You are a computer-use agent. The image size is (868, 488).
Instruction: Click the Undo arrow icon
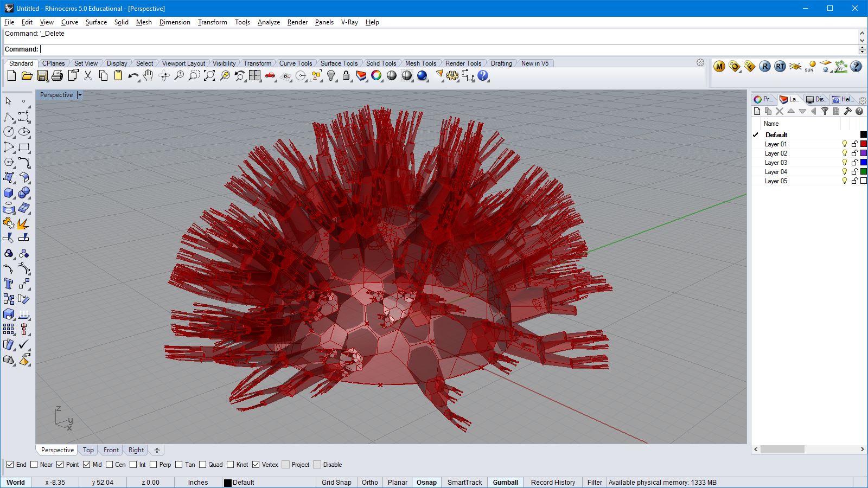(133, 76)
